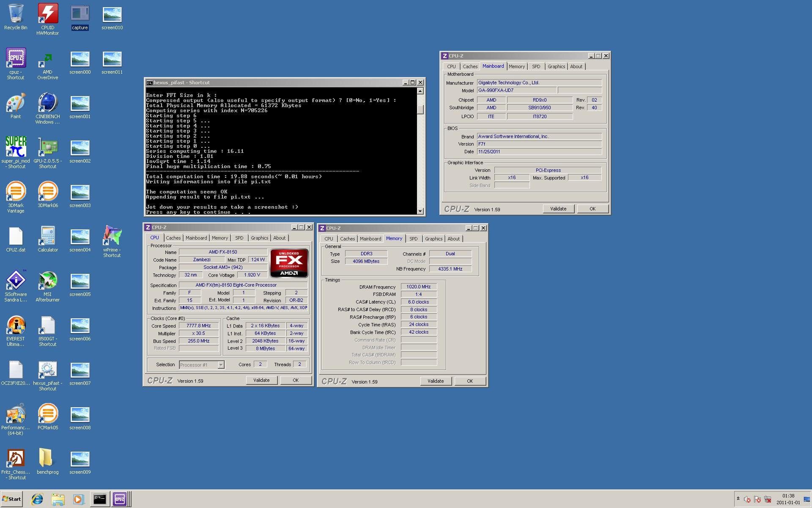Open SiSoftware Sandra icon
The width and height of the screenshot is (812, 508).
pos(16,286)
